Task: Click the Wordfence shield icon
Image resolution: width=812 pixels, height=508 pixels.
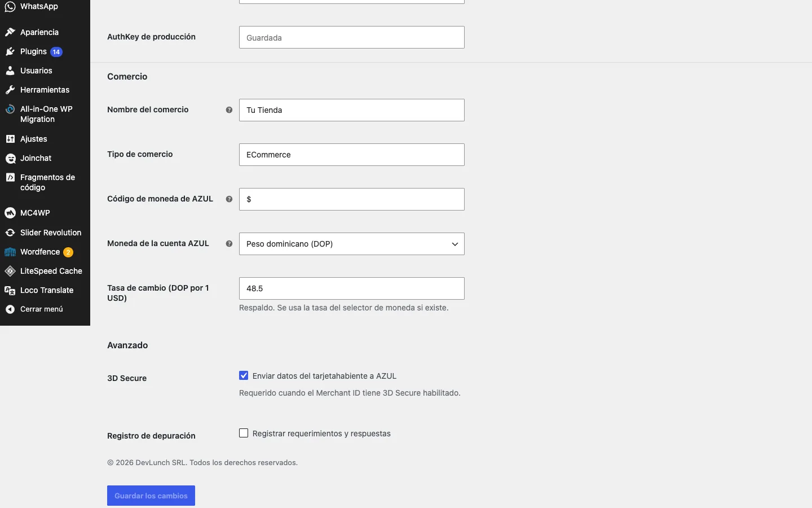Action: (x=10, y=252)
